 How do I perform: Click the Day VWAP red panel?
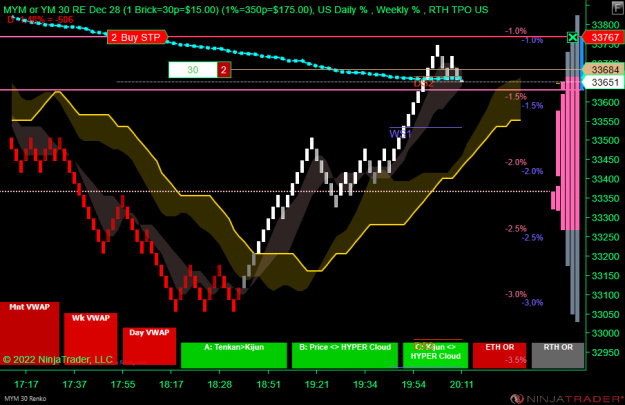(149, 346)
